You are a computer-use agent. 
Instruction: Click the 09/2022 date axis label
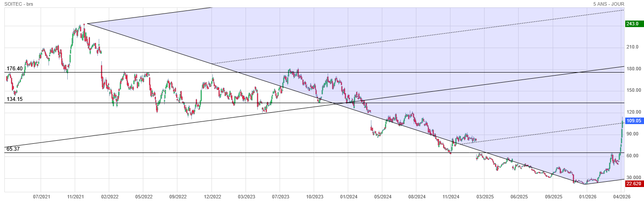tap(177, 197)
